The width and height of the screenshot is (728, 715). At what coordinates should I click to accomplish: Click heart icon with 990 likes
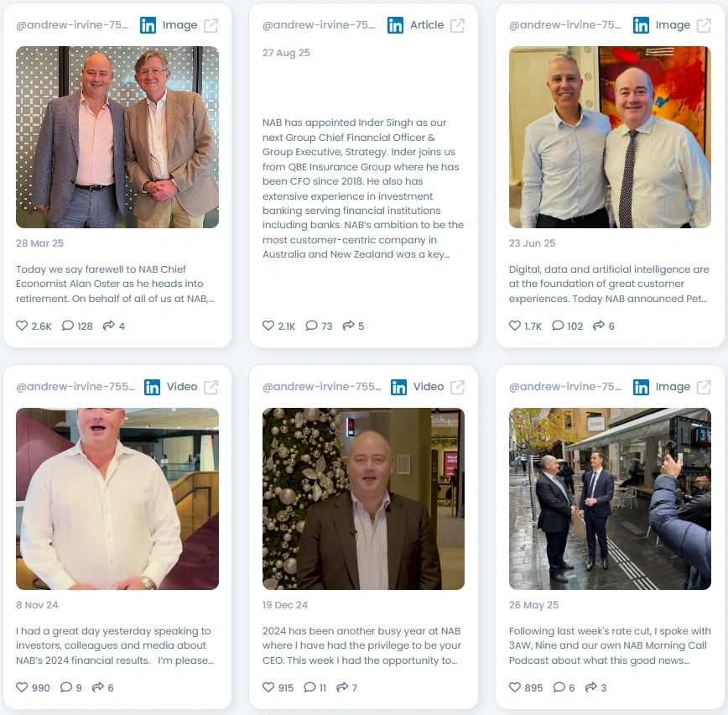pos(22,687)
